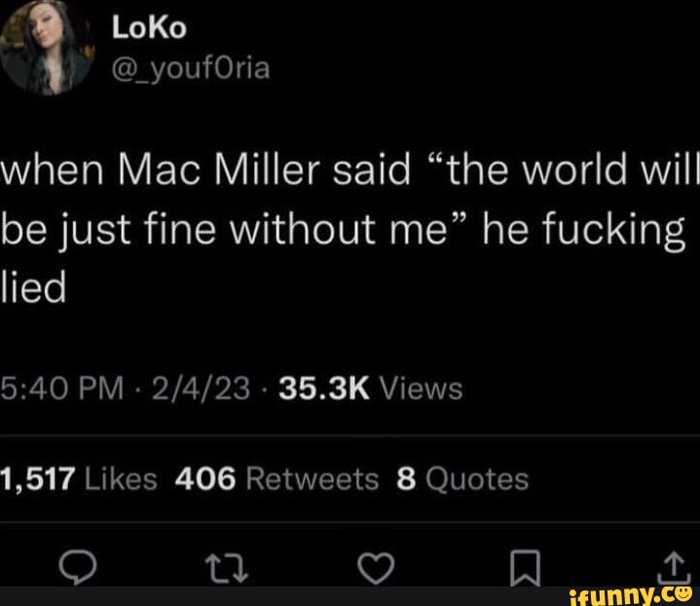Click the reply speech bubble icon
700x606 pixels.
77,566
